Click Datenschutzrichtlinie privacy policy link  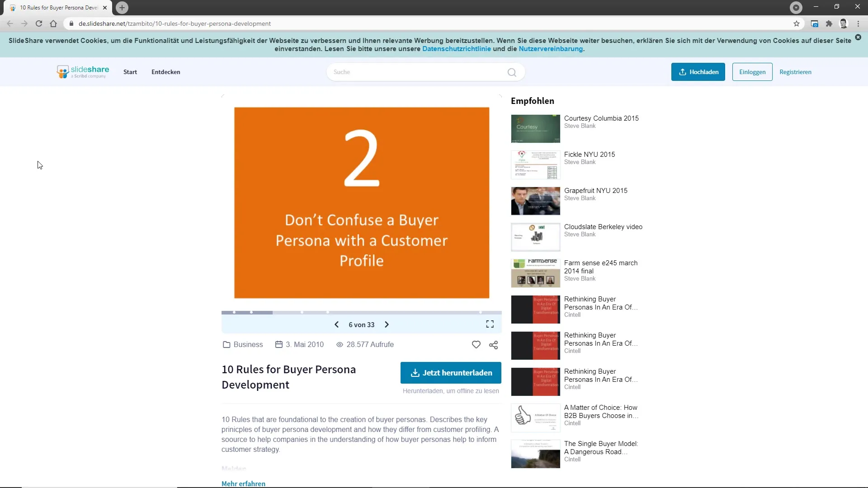click(x=456, y=49)
